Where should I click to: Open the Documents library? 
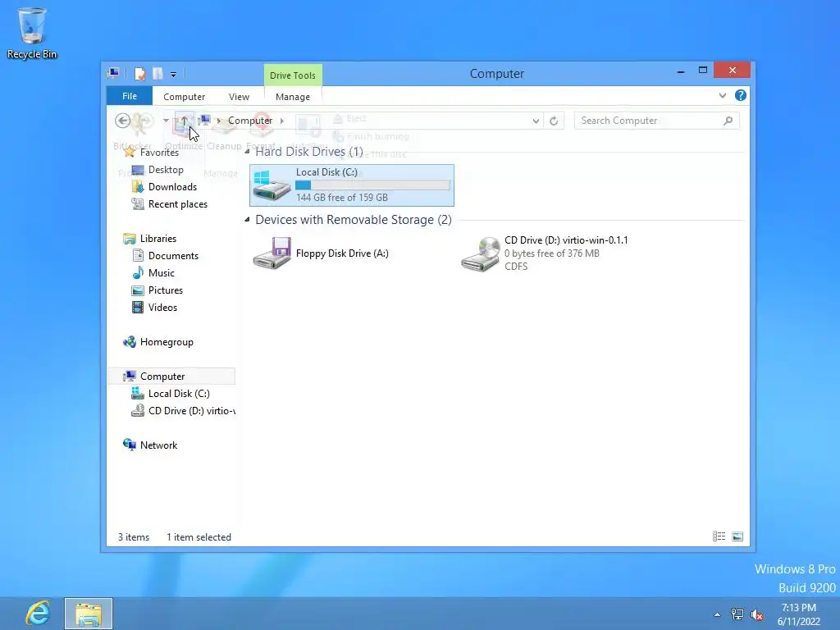173,256
